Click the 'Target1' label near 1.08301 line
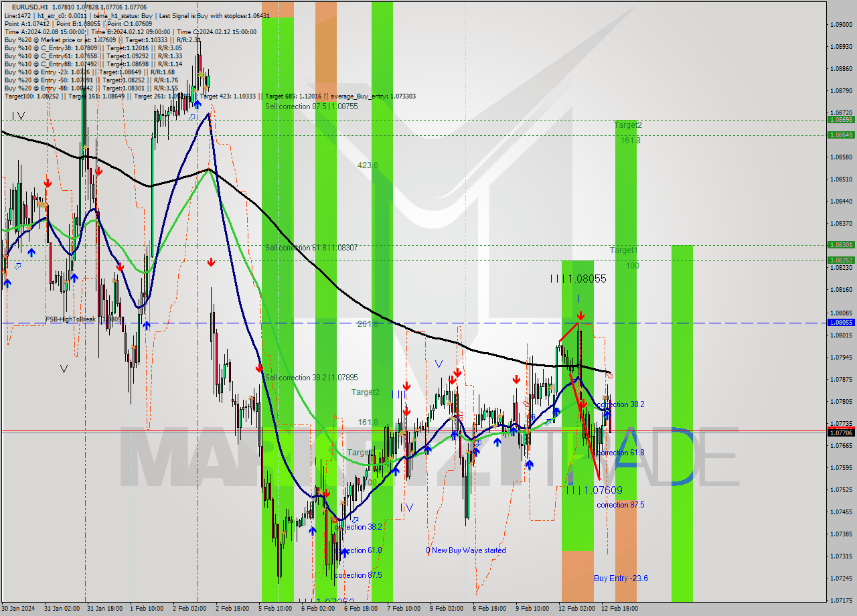 (x=623, y=250)
